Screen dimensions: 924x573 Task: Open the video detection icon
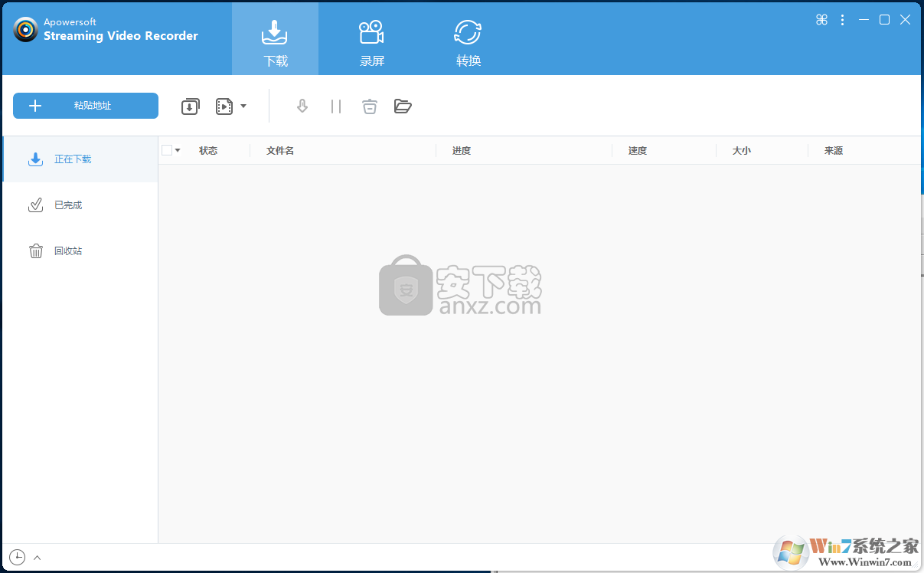(224, 106)
